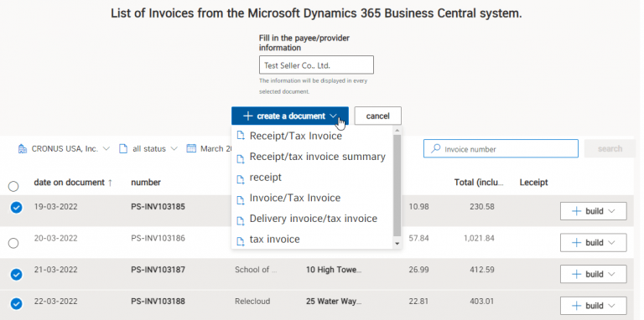Click the document icon beside all status
Viewport: 644px width, 320px height.
(123, 148)
